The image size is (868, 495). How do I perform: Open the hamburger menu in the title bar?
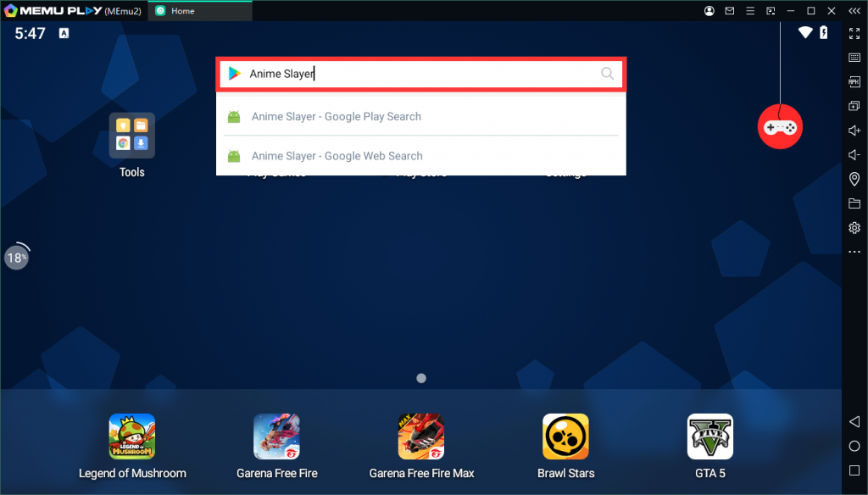click(749, 11)
